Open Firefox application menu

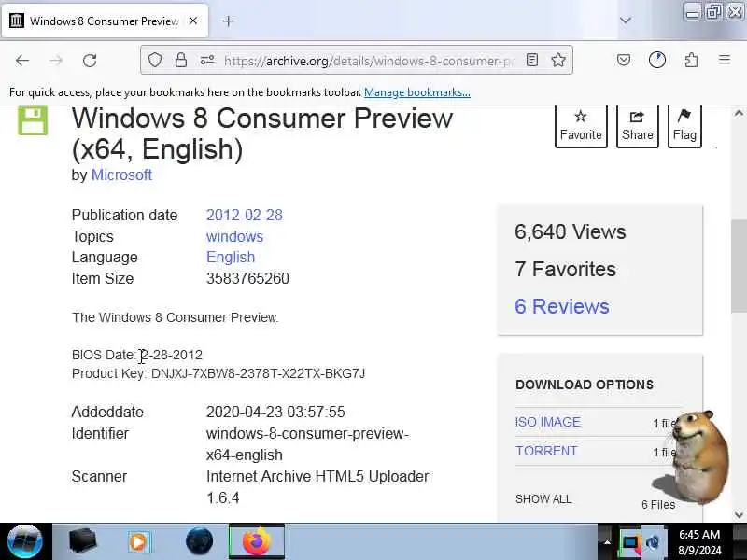725,60
